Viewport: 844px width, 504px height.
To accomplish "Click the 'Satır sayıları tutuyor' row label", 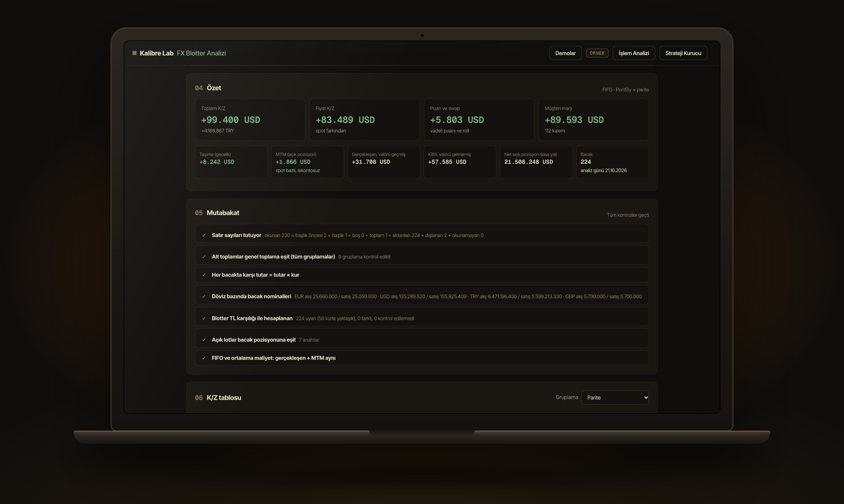I will click(236, 235).
